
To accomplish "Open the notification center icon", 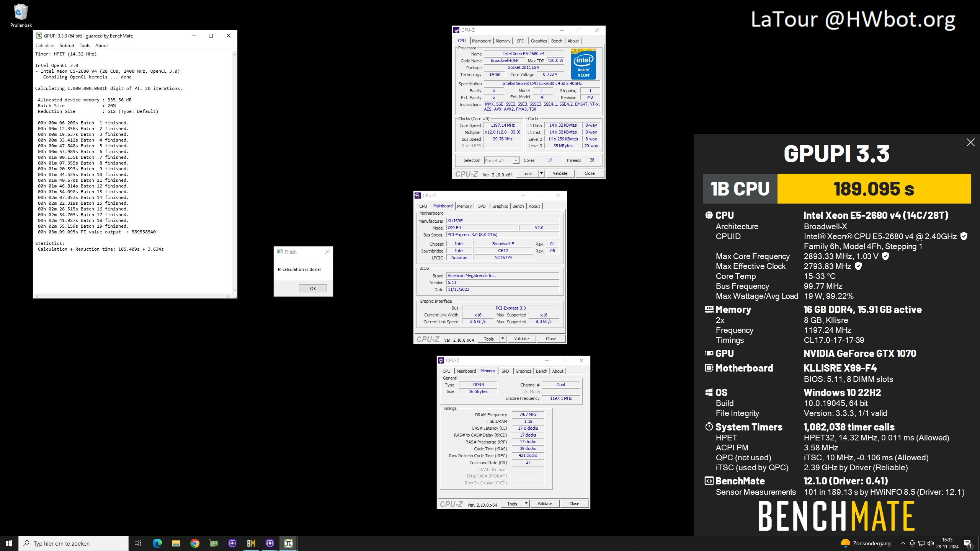I will click(x=968, y=543).
